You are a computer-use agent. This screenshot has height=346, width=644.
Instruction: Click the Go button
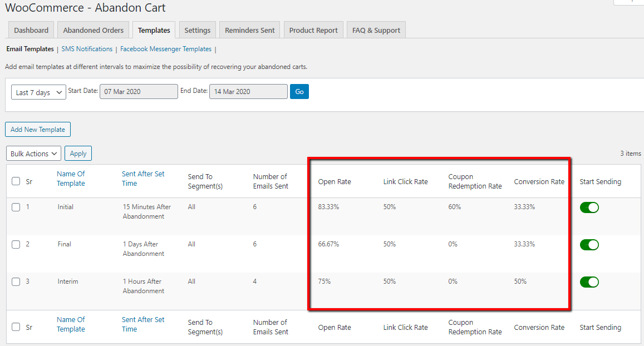(299, 92)
